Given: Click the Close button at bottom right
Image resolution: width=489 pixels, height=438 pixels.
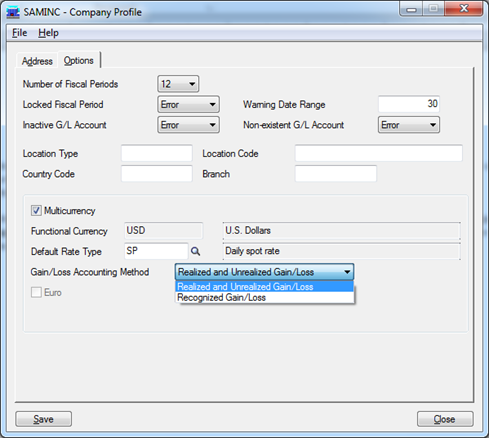Looking at the screenshot, I should point(445,419).
